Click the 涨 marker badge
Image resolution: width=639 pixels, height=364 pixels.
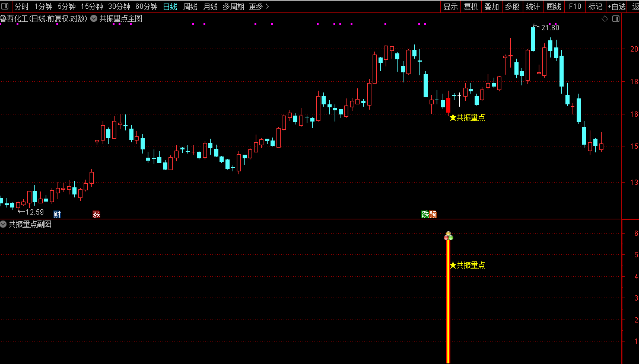tap(96, 214)
